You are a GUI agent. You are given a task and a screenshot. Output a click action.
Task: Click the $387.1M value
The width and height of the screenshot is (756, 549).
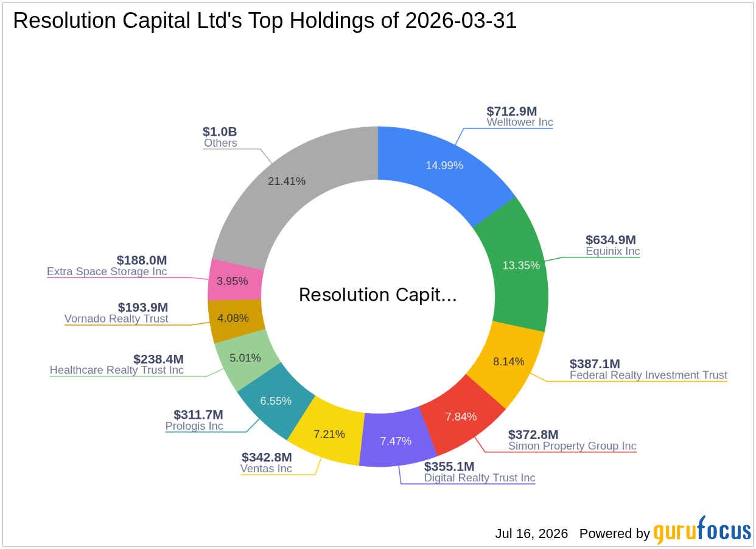coord(595,363)
